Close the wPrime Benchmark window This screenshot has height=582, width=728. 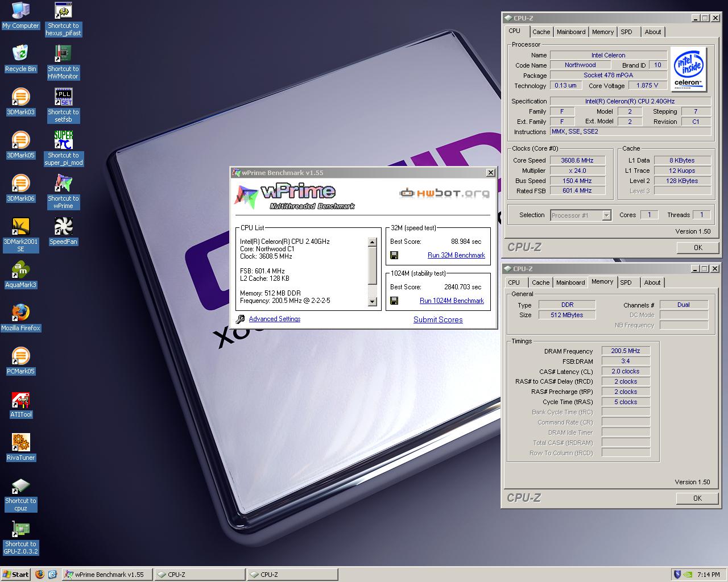(x=490, y=173)
